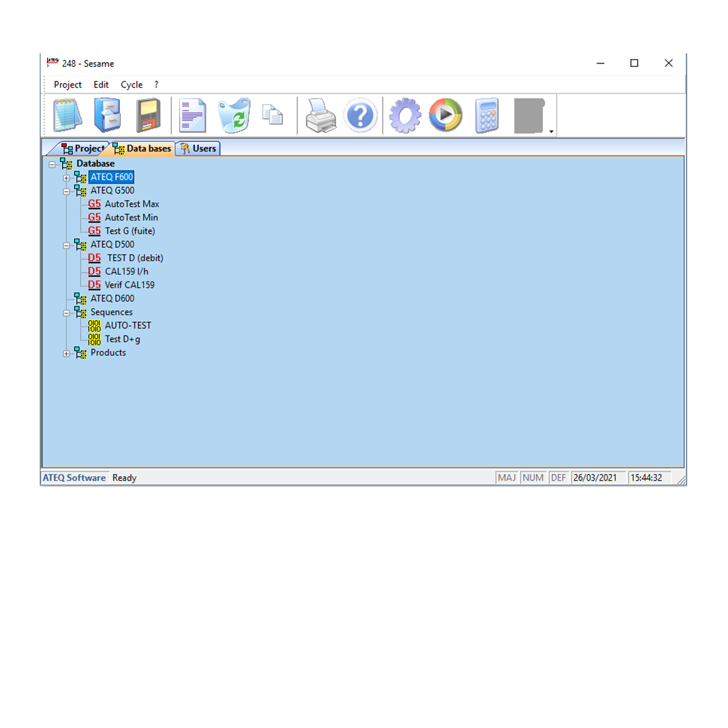728x728 pixels.
Task: Click the play button toolbar icon
Action: click(446, 115)
